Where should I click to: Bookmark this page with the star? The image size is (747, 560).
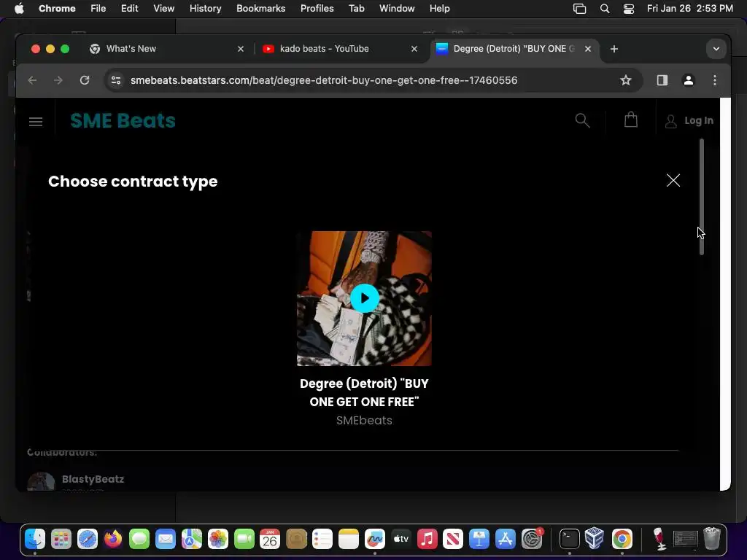click(x=625, y=80)
